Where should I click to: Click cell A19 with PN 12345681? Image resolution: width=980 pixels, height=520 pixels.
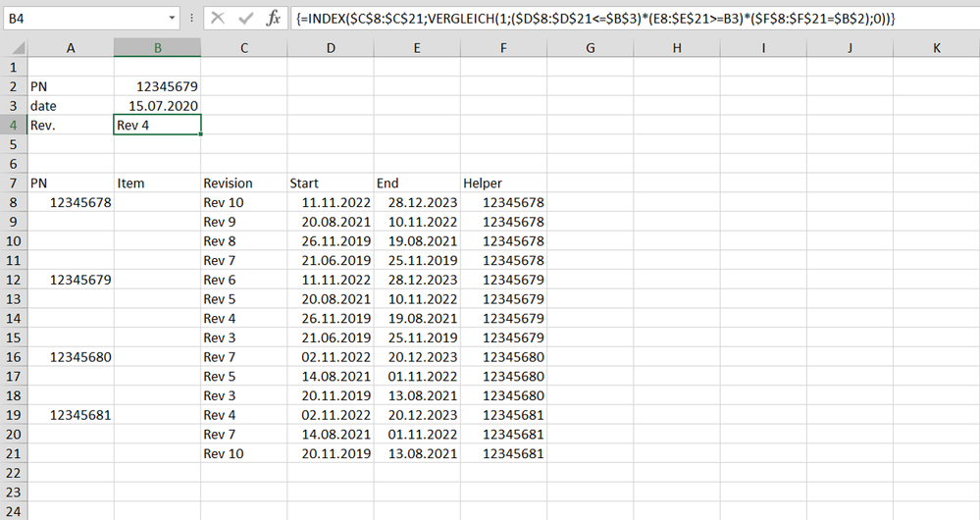pyautogui.click(x=71, y=415)
